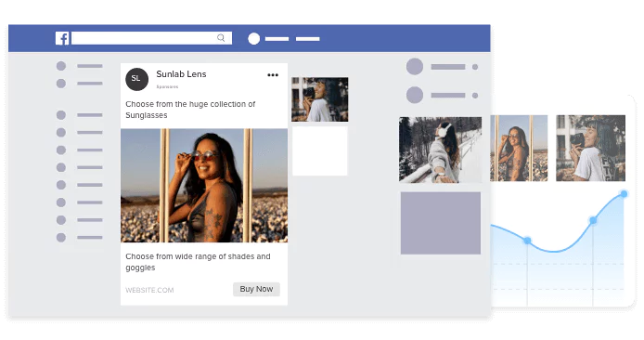Select the snowy headphones photo thumbnail

(440, 150)
